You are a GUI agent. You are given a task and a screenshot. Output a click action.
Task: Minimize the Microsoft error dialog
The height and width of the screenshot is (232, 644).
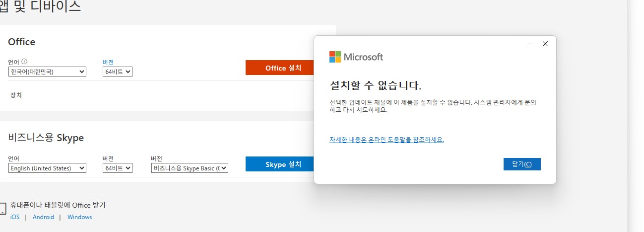click(x=529, y=44)
